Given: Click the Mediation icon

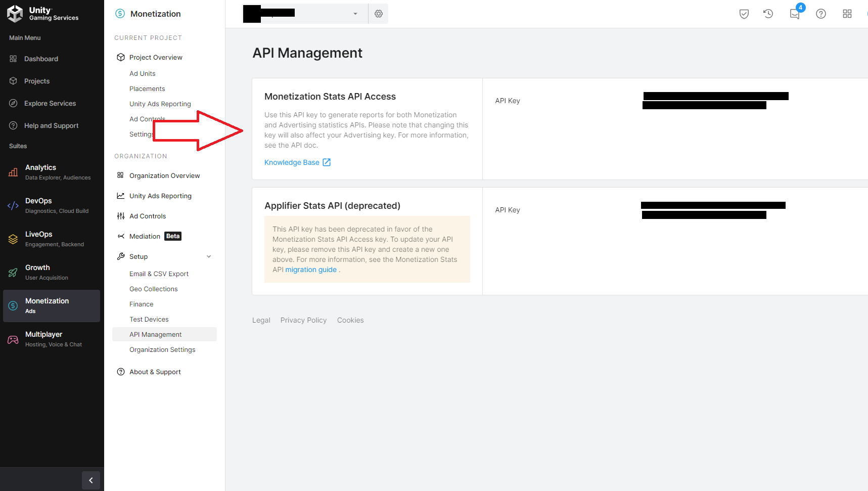Looking at the screenshot, I should pyautogui.click(x=121, y=236).
